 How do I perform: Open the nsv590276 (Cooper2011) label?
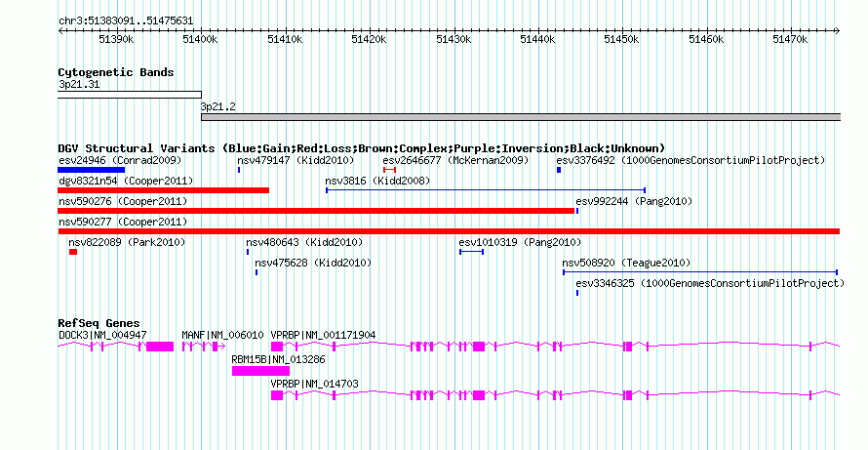pos(123,202)
